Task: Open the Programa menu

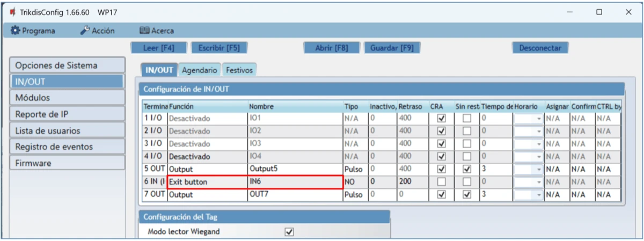Action: (33, 31)
